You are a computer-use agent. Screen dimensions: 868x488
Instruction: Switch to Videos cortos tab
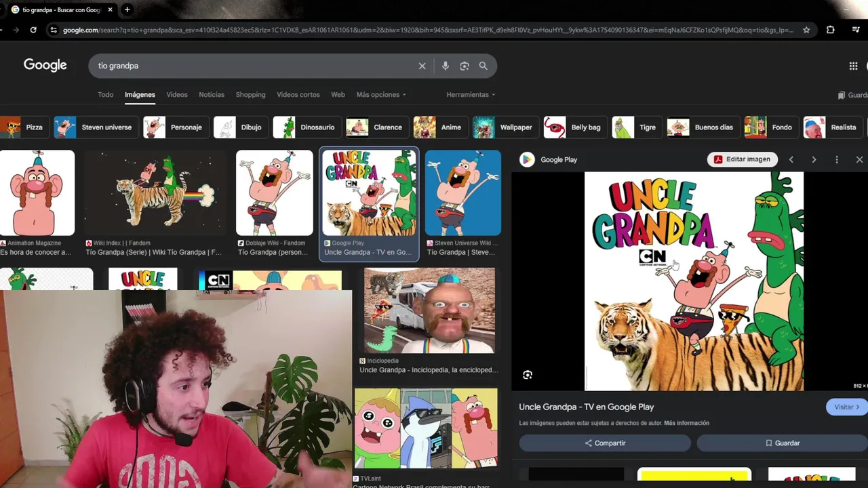click(x=298, y=95)
